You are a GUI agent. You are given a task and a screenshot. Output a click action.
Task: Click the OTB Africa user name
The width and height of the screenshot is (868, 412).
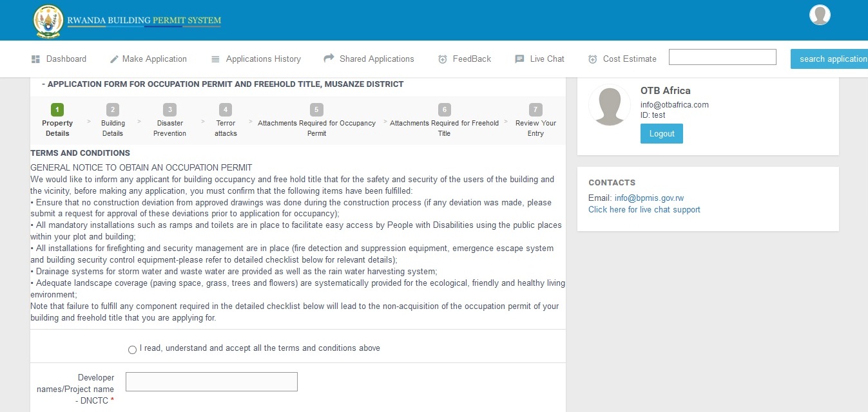666,91
